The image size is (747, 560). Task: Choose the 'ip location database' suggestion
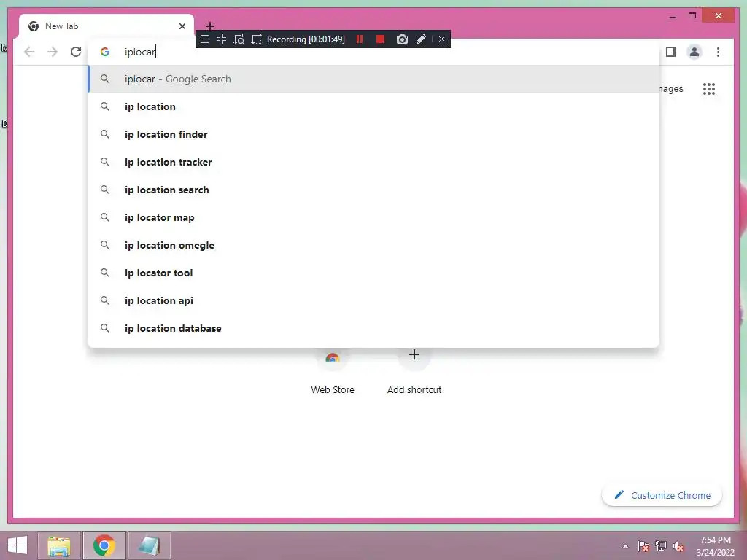pos(374,328)
